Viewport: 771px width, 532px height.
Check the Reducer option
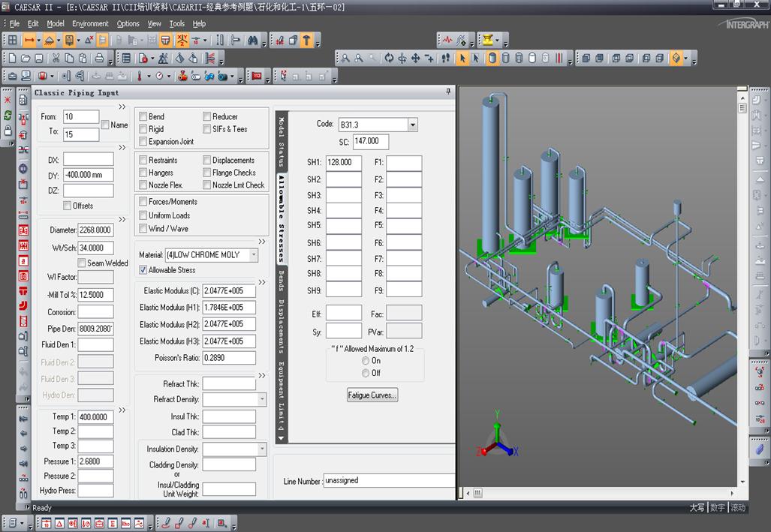coord(207,116)
